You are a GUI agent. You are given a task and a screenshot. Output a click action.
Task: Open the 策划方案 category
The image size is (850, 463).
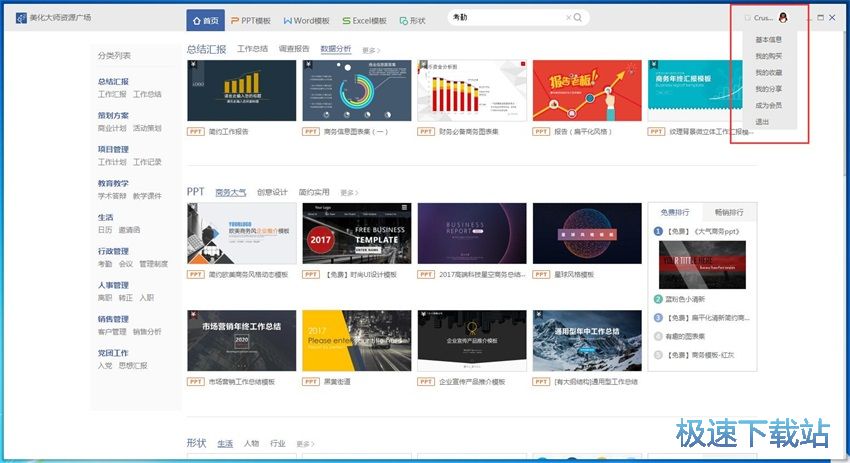[x=113, y=115]
